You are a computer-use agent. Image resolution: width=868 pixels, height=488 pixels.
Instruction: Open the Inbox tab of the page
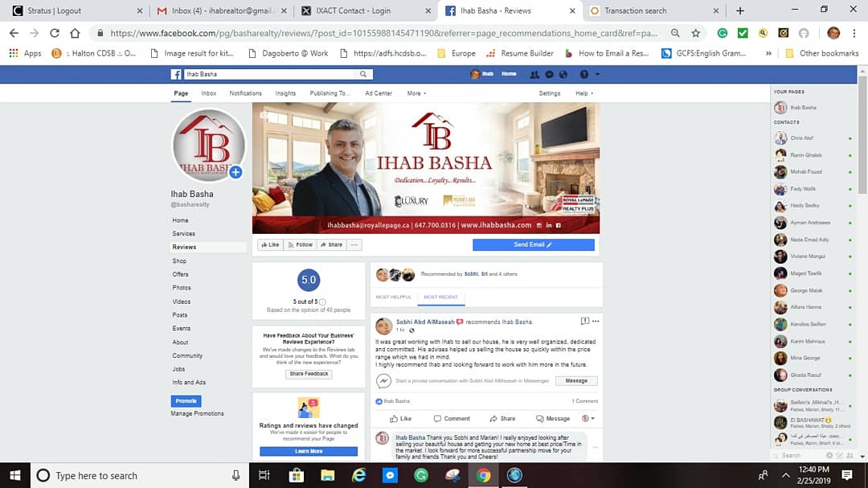[209, 93]
